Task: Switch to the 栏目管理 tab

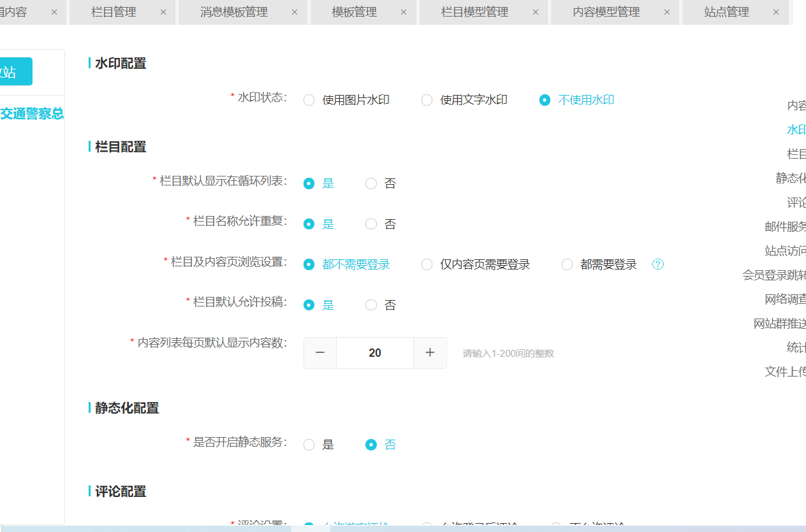Action: click(x=114, y=12)
